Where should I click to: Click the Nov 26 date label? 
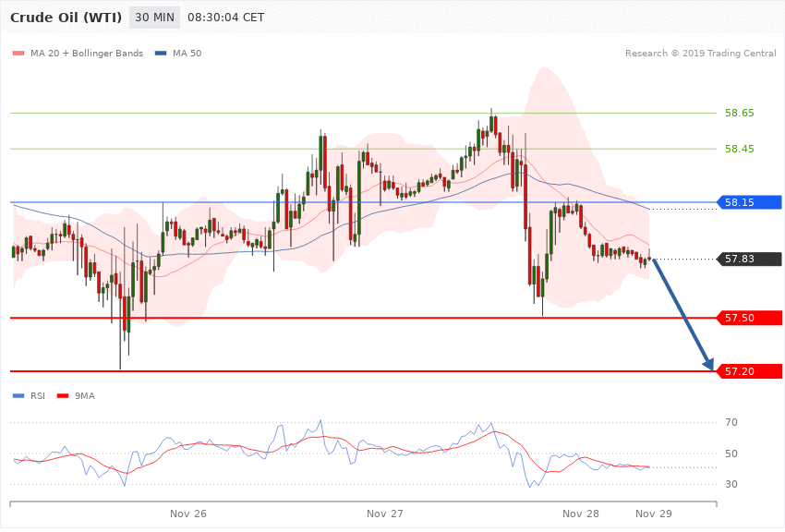coord(188,514)
